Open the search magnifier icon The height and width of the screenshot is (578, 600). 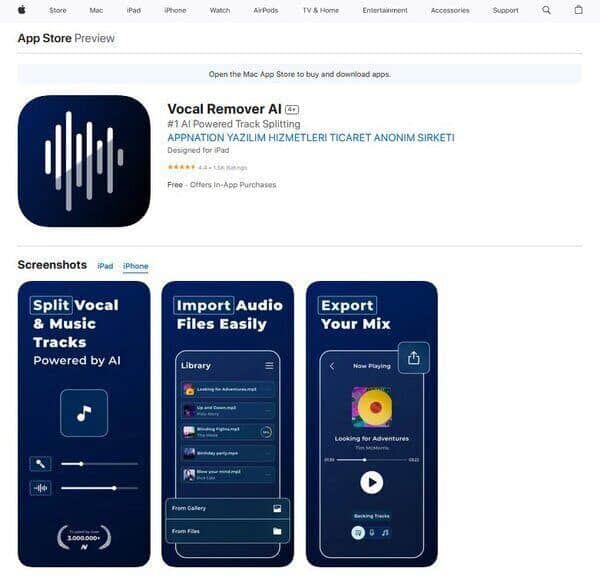[x=546, y=10]
